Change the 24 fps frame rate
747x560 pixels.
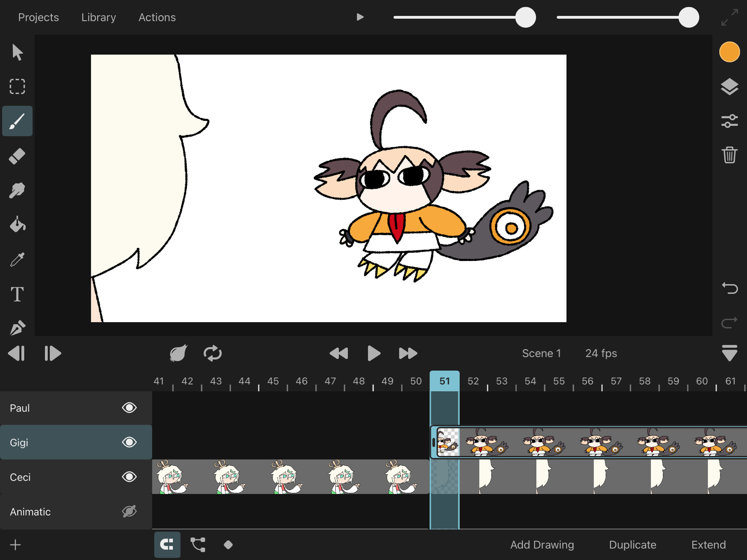click(601, 353)
